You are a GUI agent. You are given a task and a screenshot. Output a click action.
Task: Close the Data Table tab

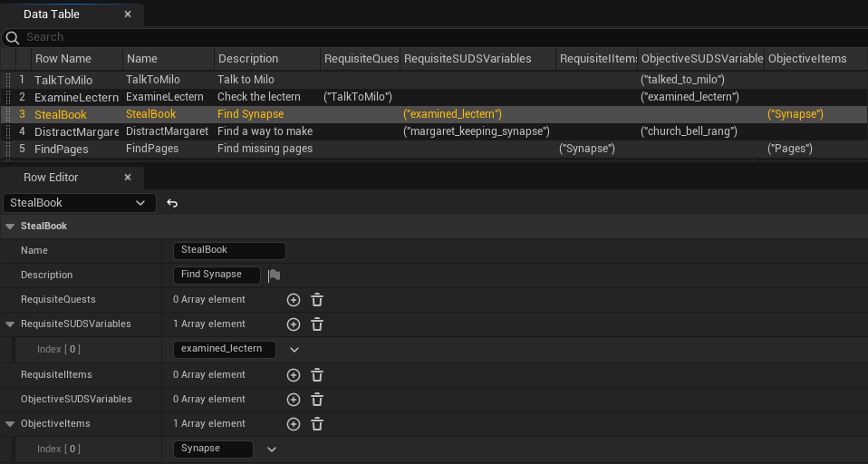(x=128, y=14)
